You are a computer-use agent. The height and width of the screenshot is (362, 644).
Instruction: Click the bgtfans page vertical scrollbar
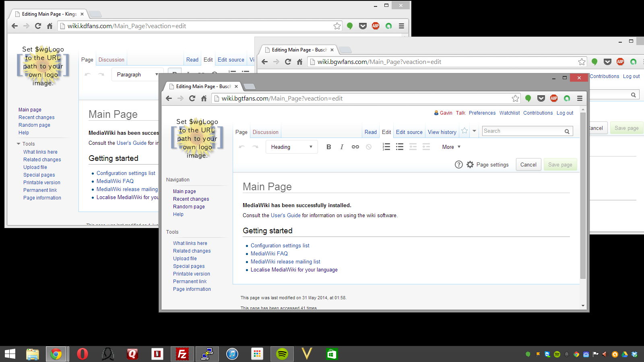pos(583,196)
